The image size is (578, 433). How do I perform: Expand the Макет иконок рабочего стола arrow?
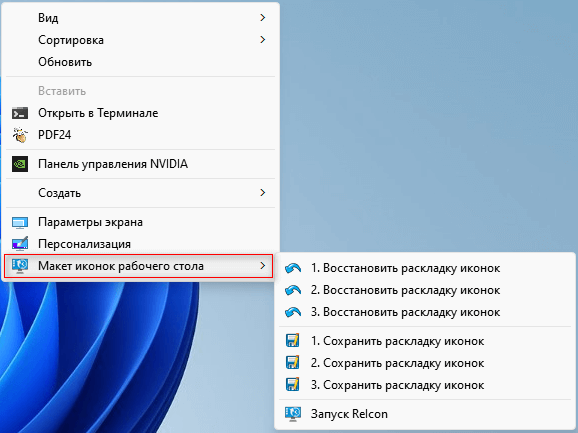[262, 266]
